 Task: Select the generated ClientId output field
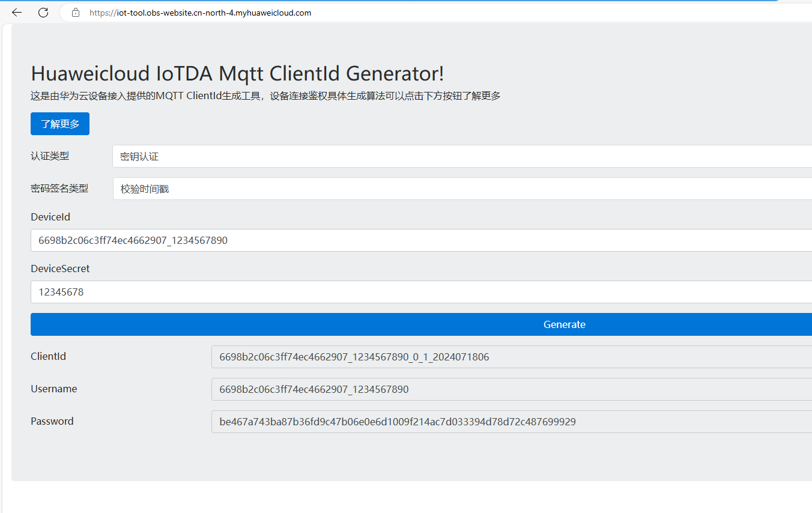[511, 357]
